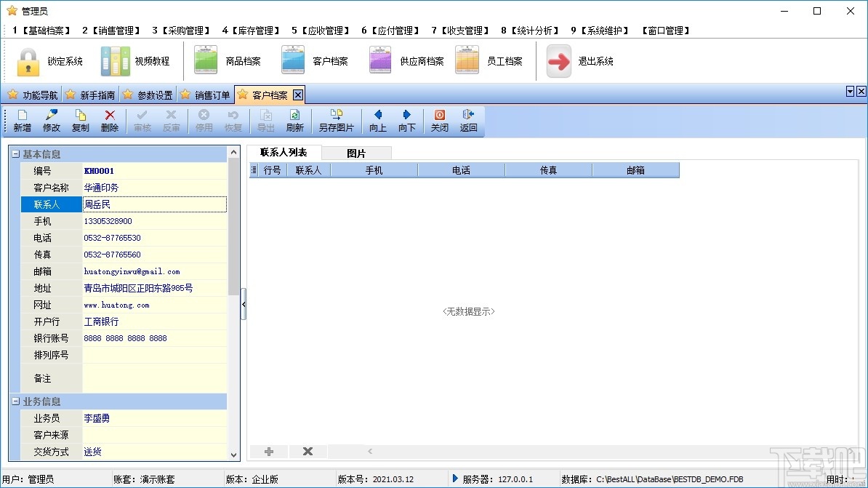This screenshot has height=488, width=868.
Task: Sort by the 邮箱 column header
Action: (635, 170)
